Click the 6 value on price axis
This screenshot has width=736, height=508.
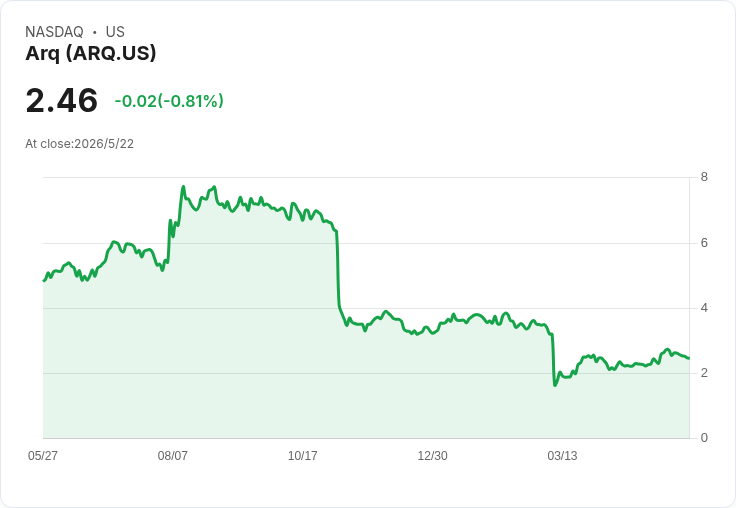point(704,243)
